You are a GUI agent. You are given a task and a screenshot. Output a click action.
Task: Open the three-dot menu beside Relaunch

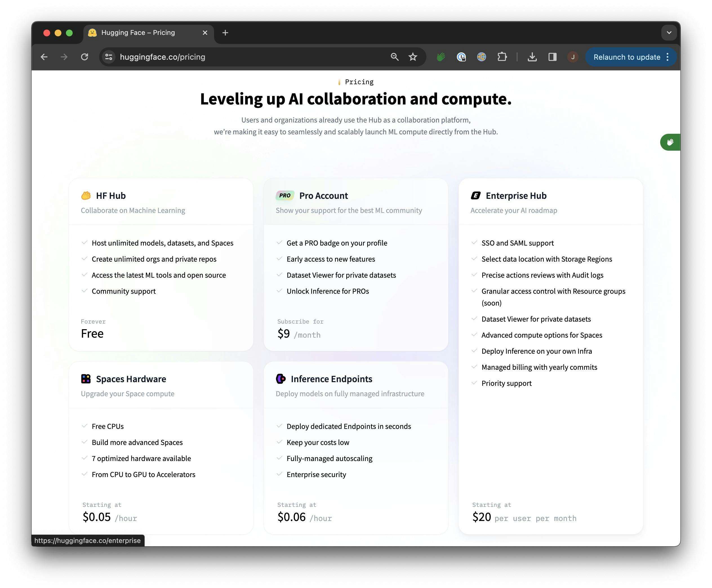(x=667, y=57)
